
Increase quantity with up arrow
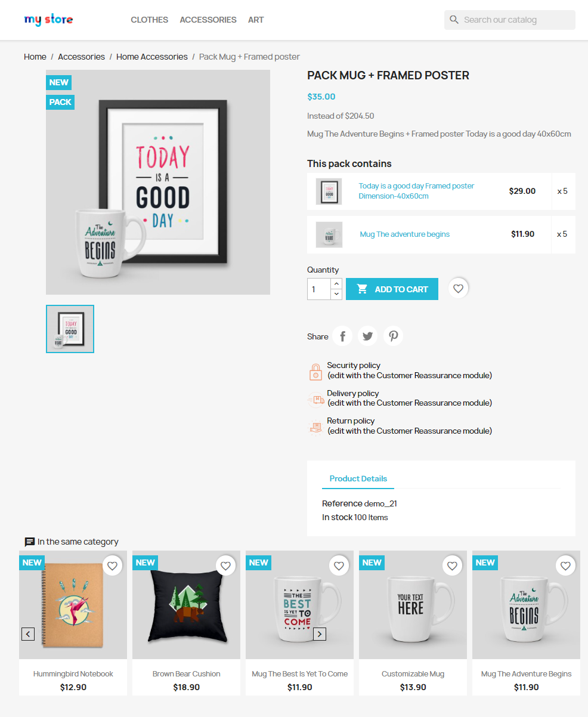point(336,284)
